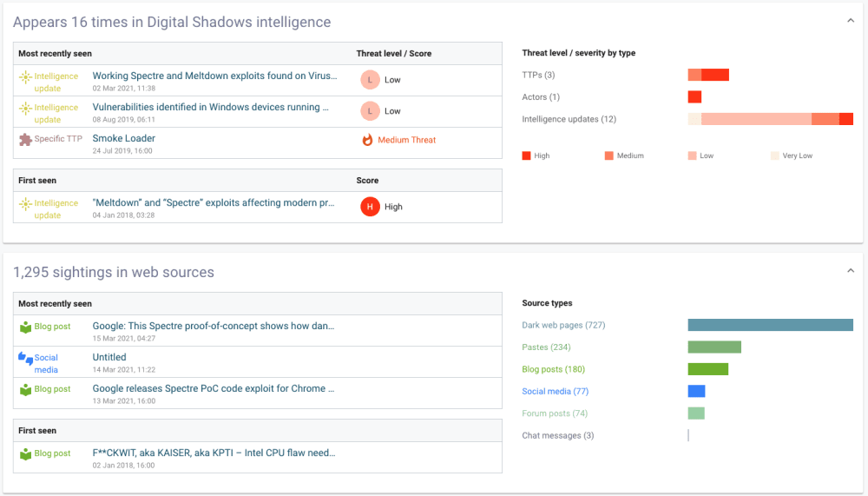Screen dimensions: 868x496
Task: Click the Social media thumbs icon
Action: (25, 359)
